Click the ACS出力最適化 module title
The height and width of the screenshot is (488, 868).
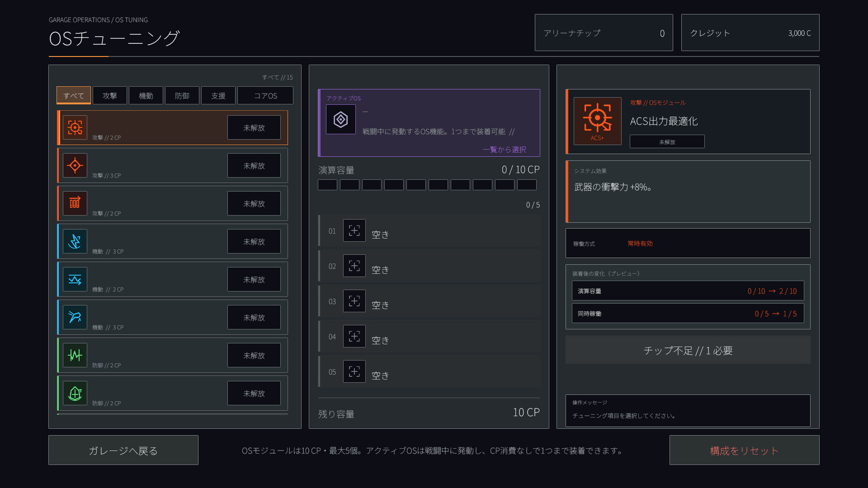pyautogui.click(x=664, y=121)
